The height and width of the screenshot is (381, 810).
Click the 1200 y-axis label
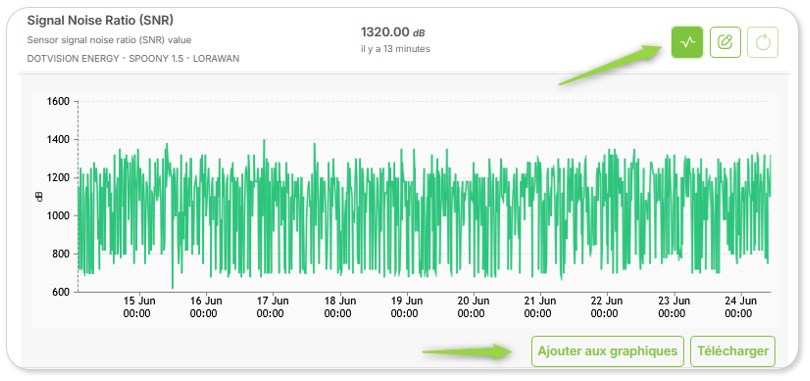(58, 178)
